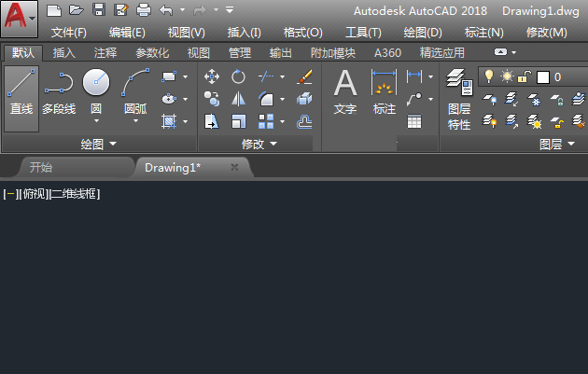Click the Match Layer brush icon
The width and height of the screenshot is (588, 374).
(x=579, y=121)
